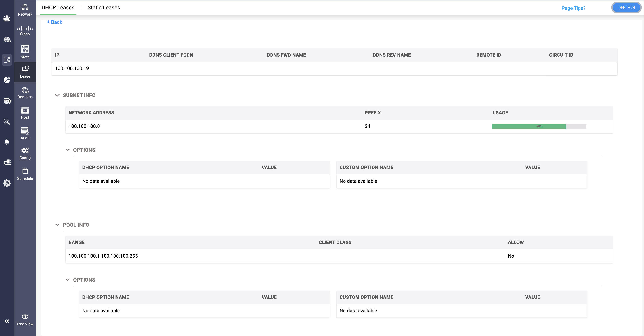Collapse the sidebar with double-chevron
Image resolution: width=644 pixels, height=336 pixels.
7,321
